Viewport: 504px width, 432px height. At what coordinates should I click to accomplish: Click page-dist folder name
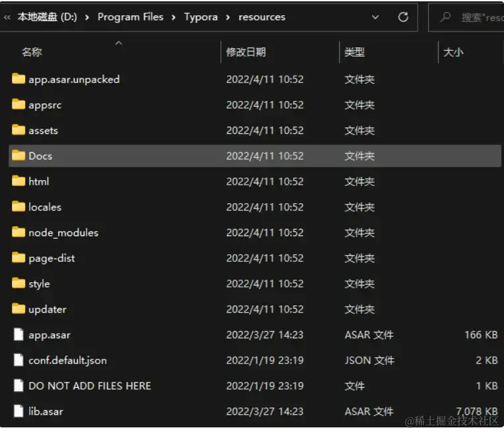tap(51, 259)
